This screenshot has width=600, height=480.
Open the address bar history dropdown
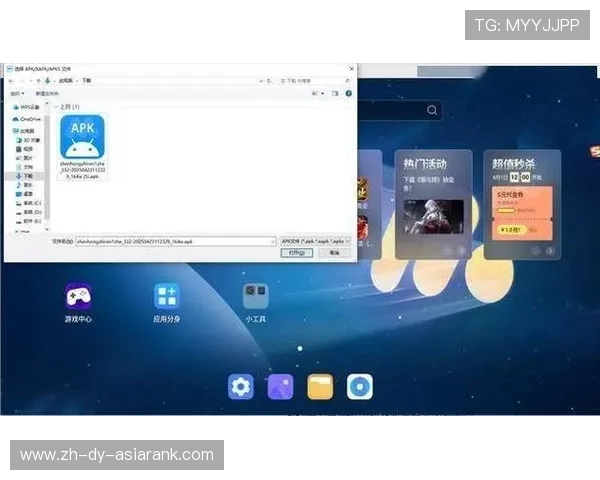(261, 81)
